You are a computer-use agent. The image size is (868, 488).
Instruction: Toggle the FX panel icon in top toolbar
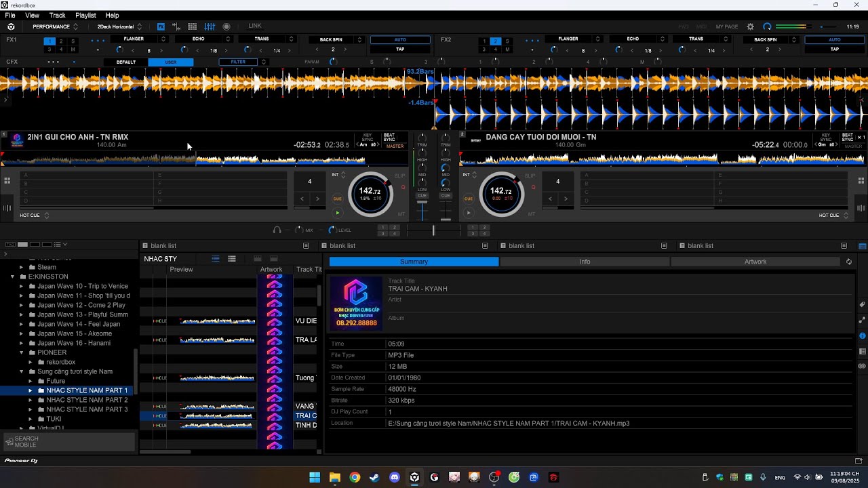click(161, 26)
